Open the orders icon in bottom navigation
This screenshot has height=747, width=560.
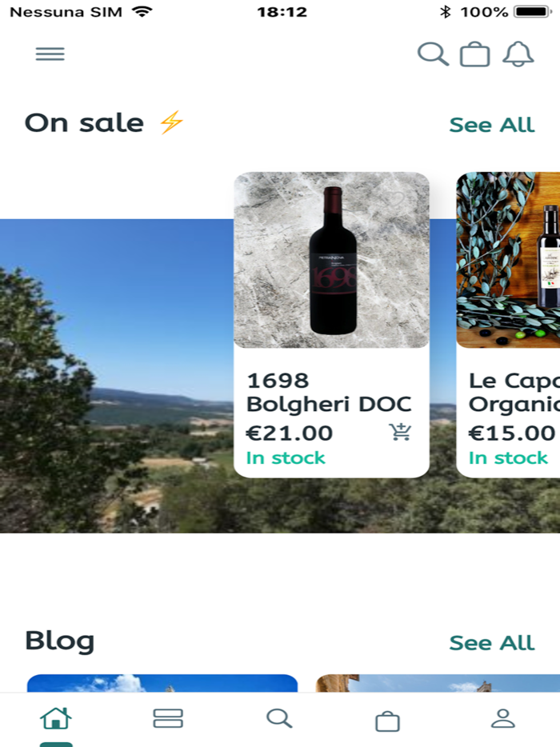167,718
